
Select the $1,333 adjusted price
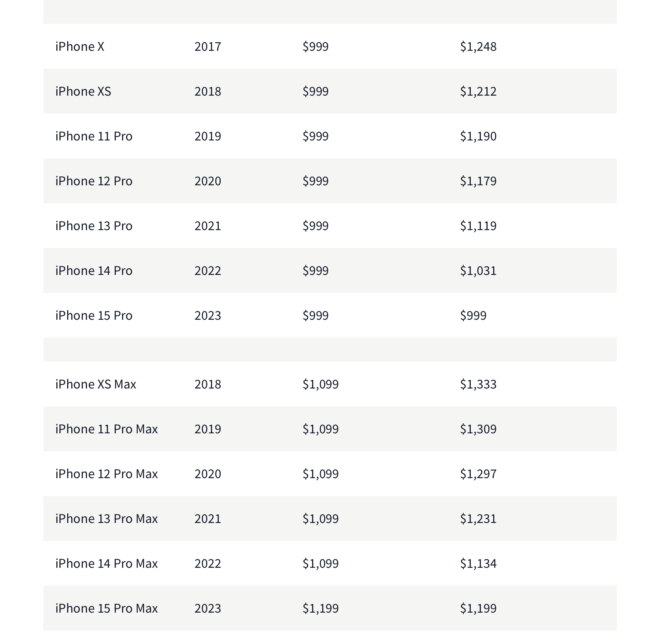tap(478, 384)
